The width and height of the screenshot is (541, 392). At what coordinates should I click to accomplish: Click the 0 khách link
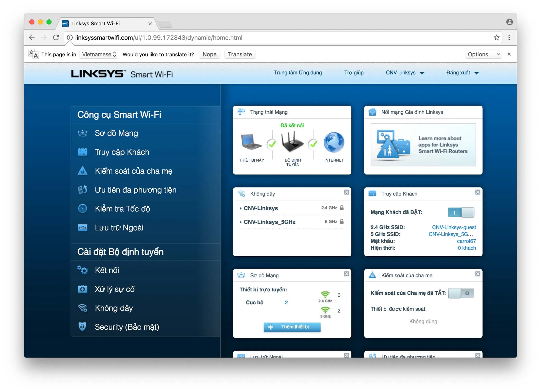(467, 248)
